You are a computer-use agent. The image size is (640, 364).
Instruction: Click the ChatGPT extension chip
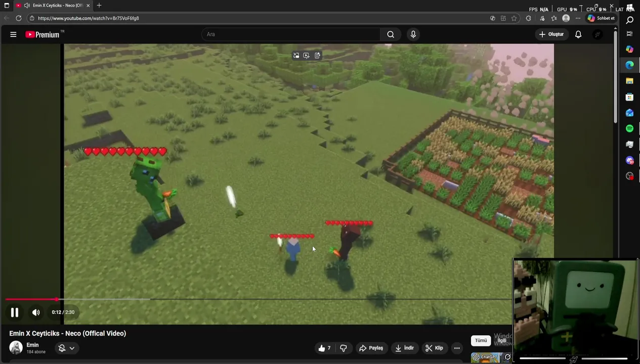[x=486, y=357]
